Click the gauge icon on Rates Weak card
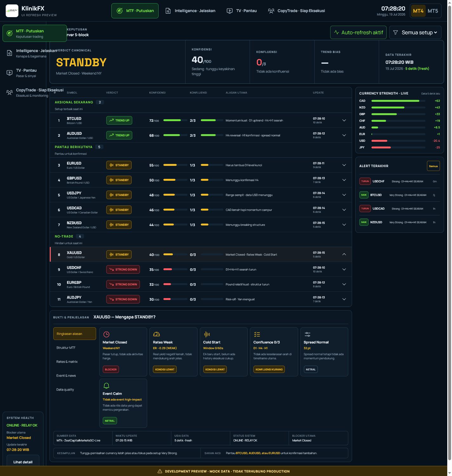The height and width of the screenshot is (476, 452). (156, 334)
